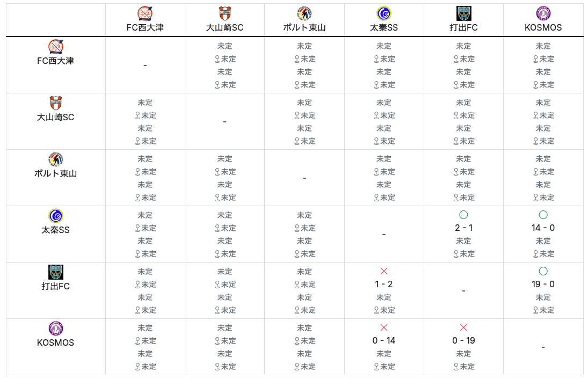Click 大山崎SC logo in the header row
Screen dimensions: 588x379
click(224, 13)
